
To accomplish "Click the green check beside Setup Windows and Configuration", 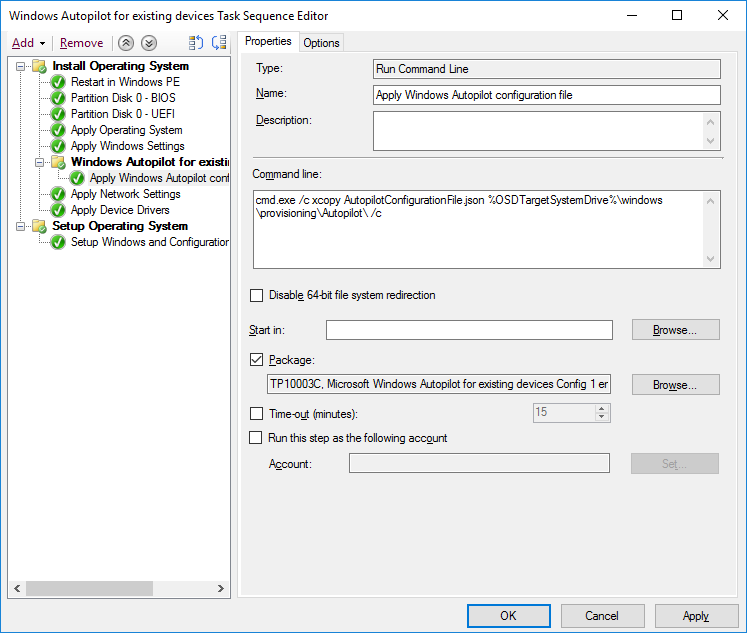I will (58, 242).
